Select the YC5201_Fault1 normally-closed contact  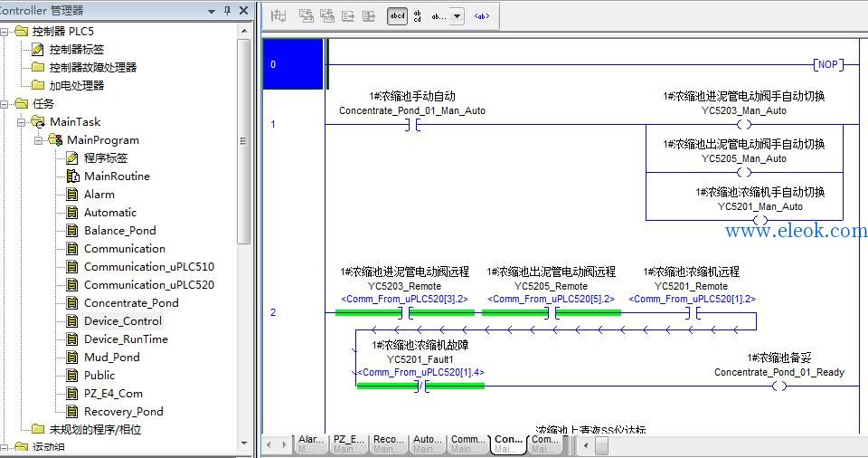coord(421,386)
